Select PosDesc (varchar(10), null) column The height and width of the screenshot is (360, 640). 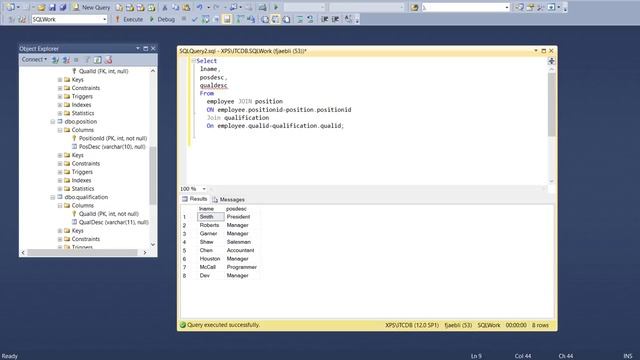112,147
